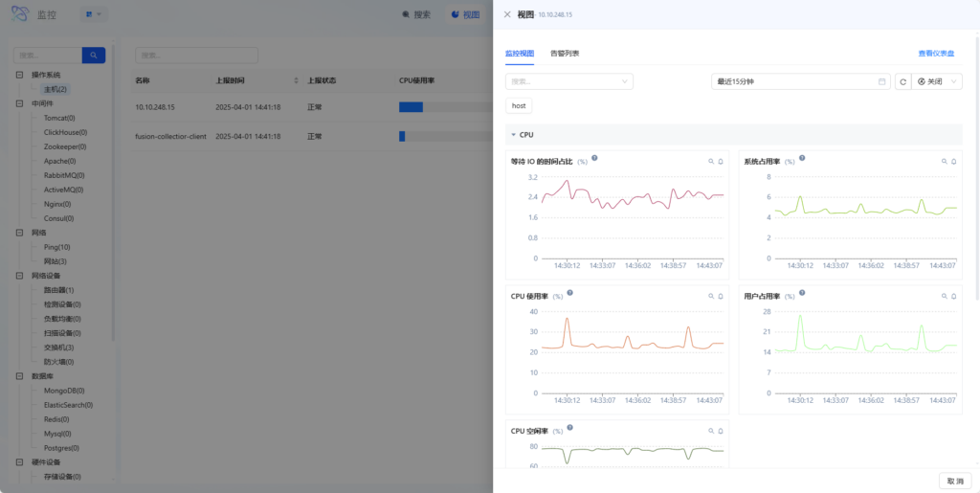Click CPU usage bar for fusion-collectior-client
980x493 pixels.
pos(445,136)
